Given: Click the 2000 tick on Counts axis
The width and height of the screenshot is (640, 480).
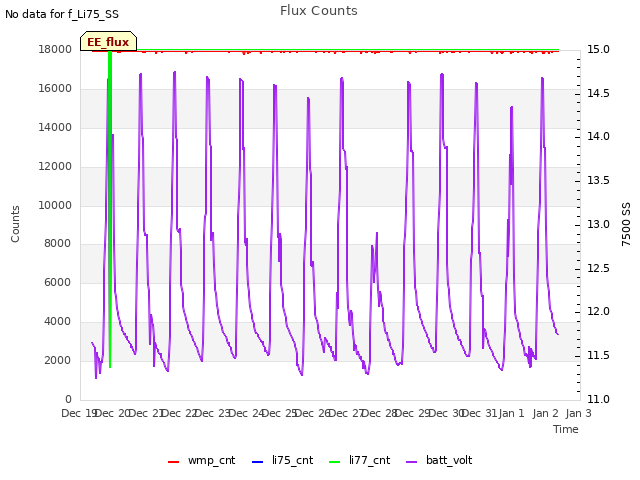Looking at the screenshot, I should click(x=58, y=360).
